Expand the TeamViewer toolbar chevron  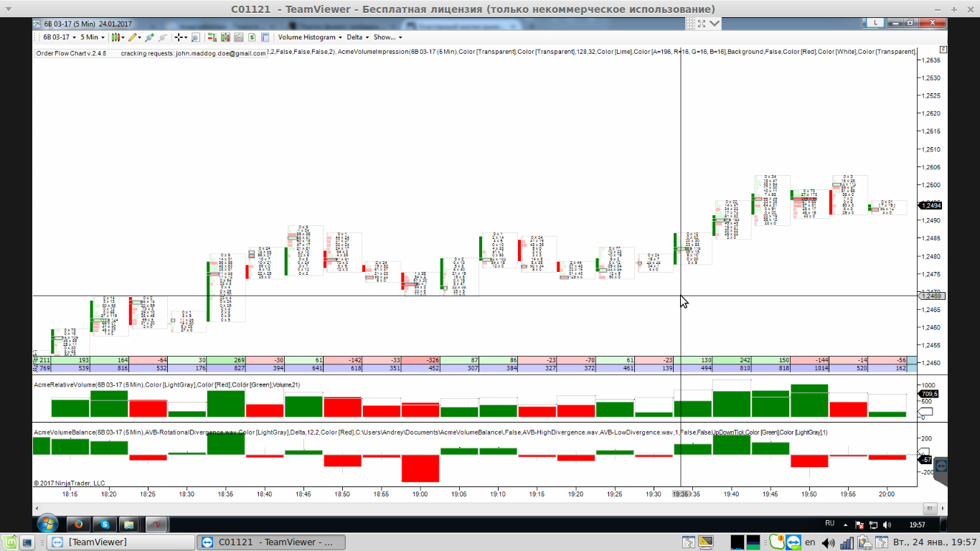715,23
